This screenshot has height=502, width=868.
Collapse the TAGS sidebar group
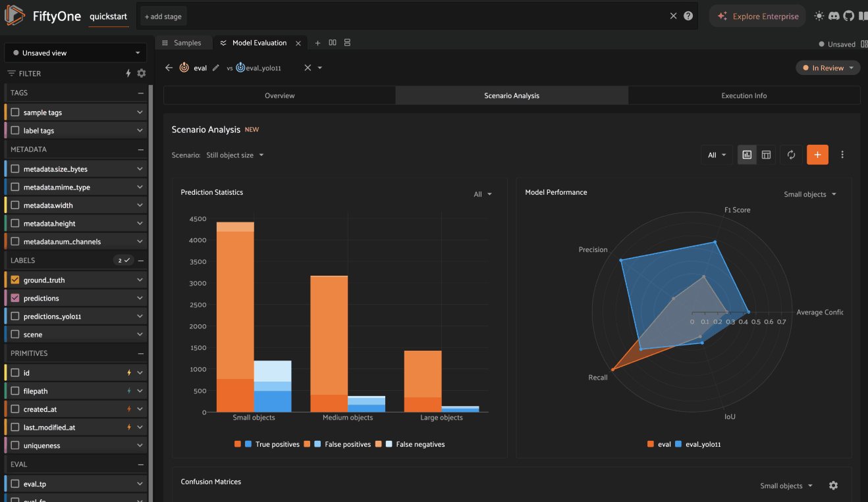tap(141, 93)
